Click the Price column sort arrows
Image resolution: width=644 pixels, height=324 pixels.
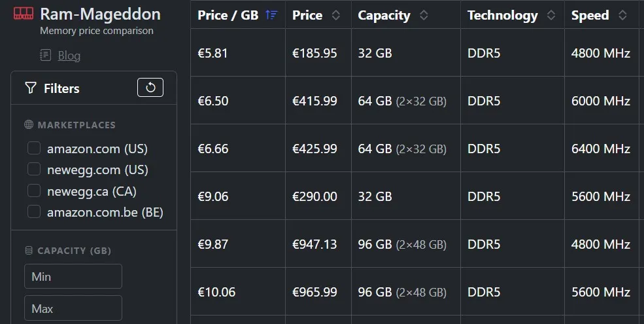pos(336,15)
